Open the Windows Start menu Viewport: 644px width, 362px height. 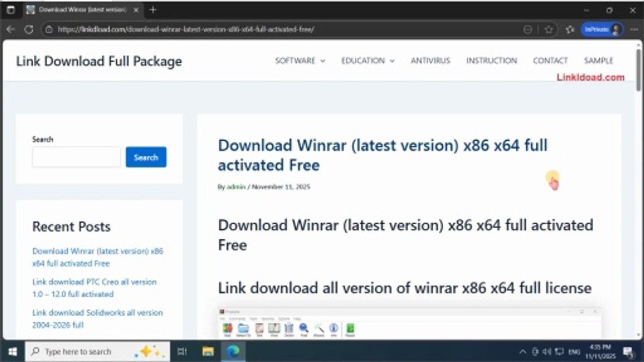pos(12,351)
